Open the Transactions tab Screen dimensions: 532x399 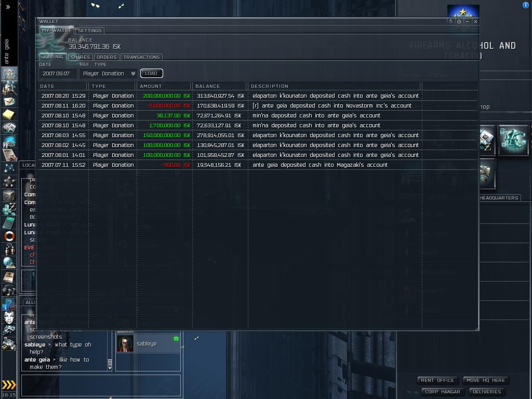(141, 57)
